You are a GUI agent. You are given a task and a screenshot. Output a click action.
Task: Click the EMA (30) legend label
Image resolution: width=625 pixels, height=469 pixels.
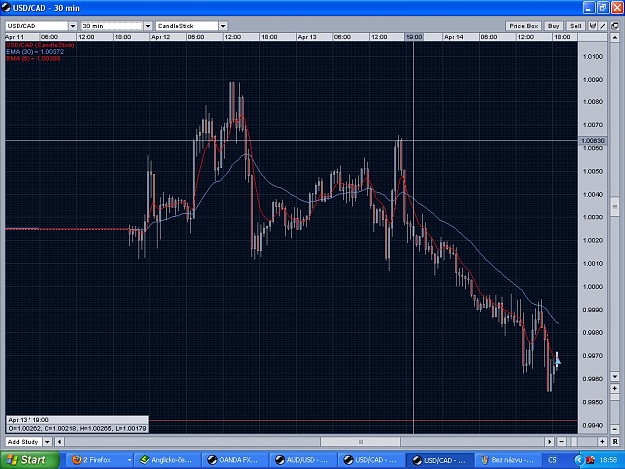point(35,52)
